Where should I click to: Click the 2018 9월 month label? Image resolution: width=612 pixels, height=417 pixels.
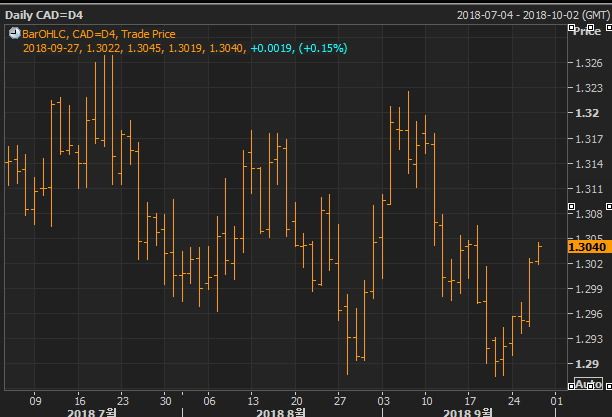(x=468, y=412)
